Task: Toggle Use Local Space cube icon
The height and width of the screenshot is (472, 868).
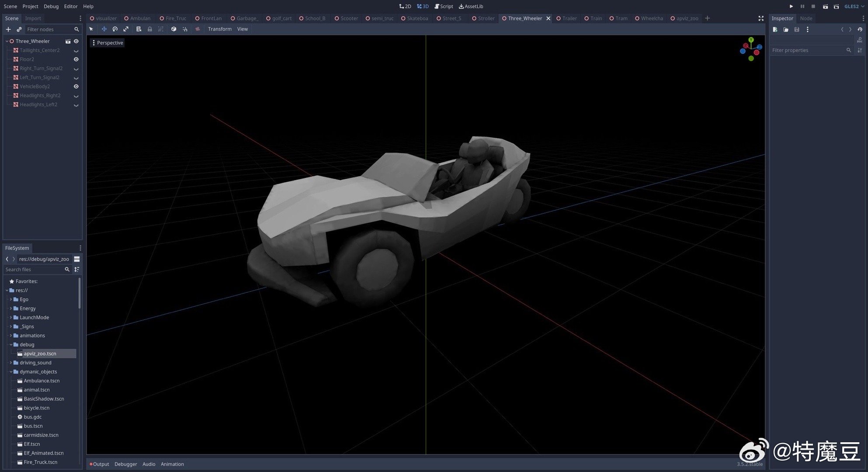Action: (x=174, y=29)
